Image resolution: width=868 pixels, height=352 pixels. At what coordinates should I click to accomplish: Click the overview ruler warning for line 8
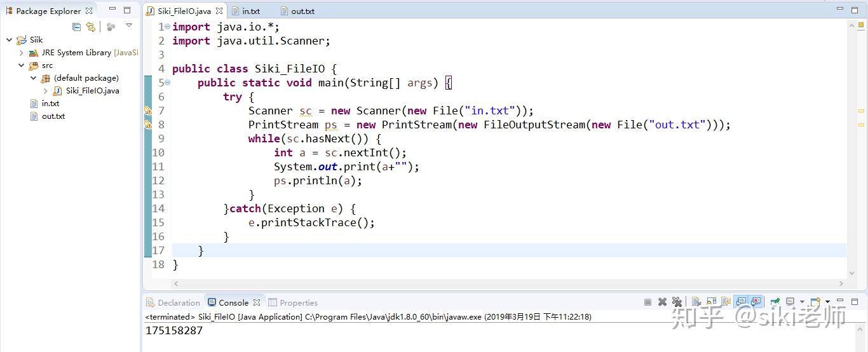(862, 124)
